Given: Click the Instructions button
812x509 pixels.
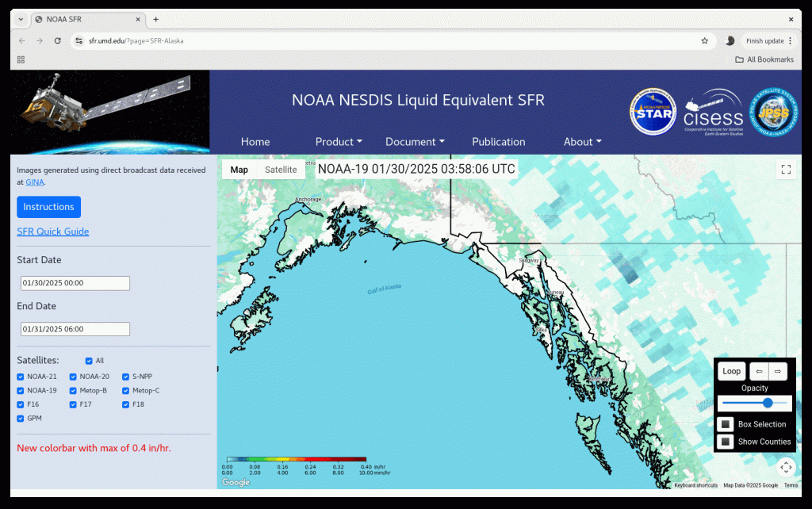Looking at the screenshot, I should (48, 207).
